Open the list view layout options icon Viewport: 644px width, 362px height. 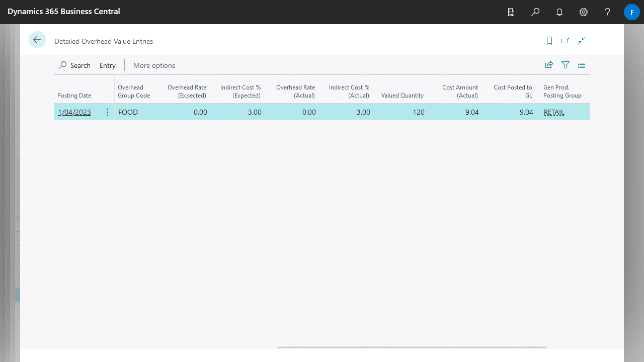coord(582,65)
